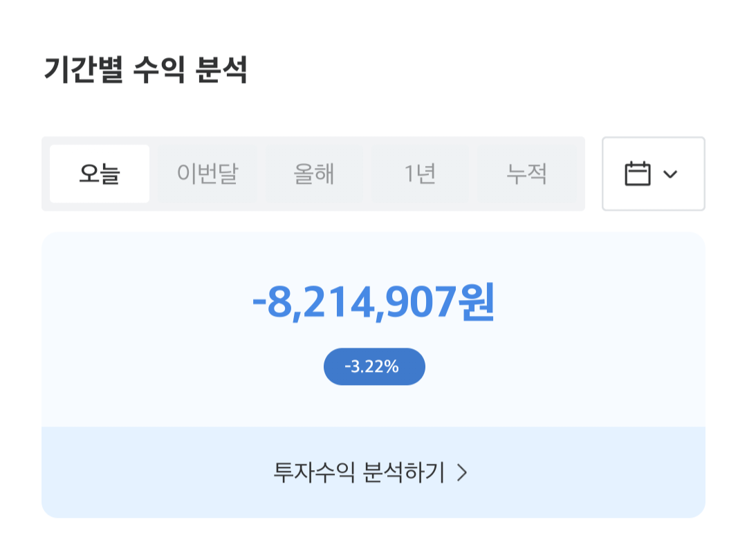Expand the down chevron next to the calendar

click(x=670, y=174)
